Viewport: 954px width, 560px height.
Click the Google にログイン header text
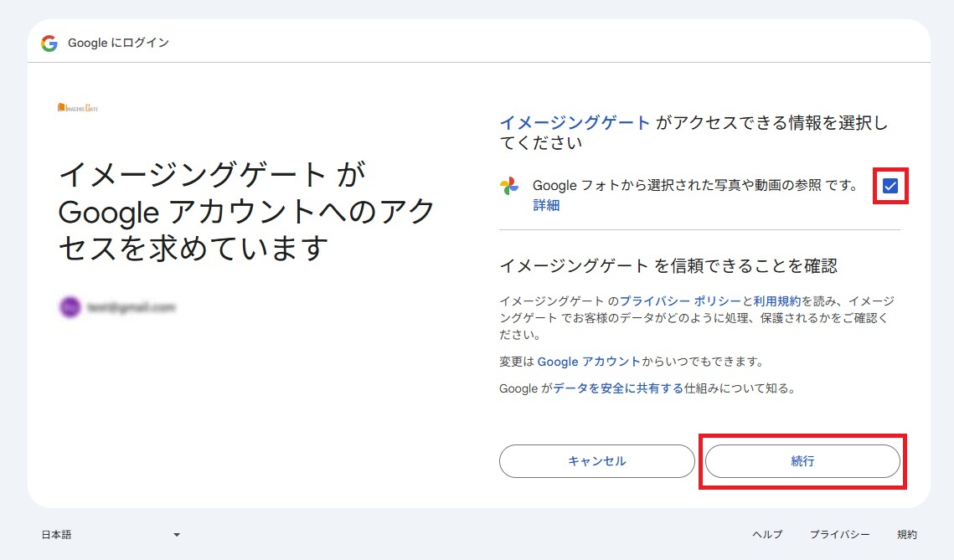click(x=118, y=43)
